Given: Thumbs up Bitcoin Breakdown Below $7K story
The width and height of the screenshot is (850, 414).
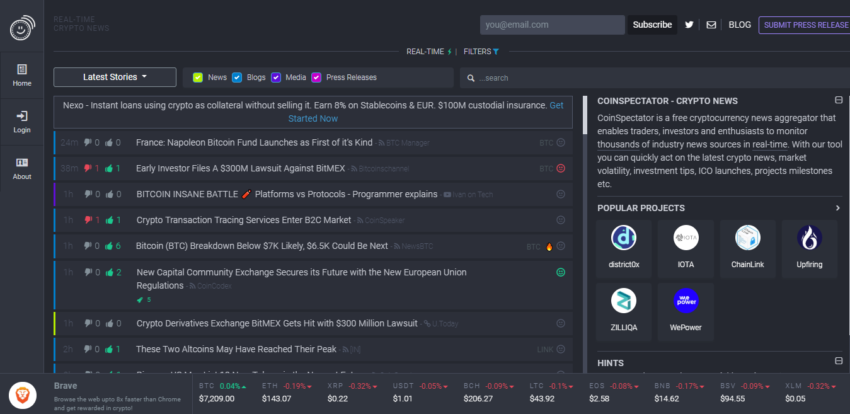Looking at the screenshot, I should 109,246.
